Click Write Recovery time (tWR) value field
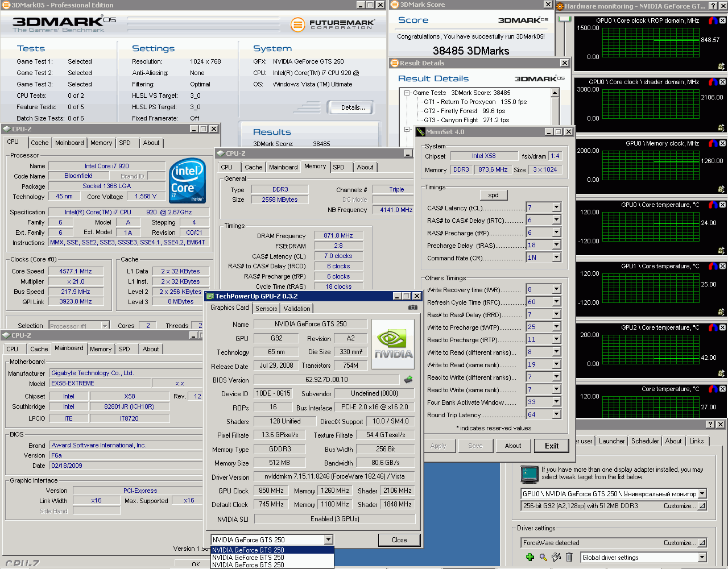Image resolution: width=728 pixels, height=569 pixels. pos(539,289)
